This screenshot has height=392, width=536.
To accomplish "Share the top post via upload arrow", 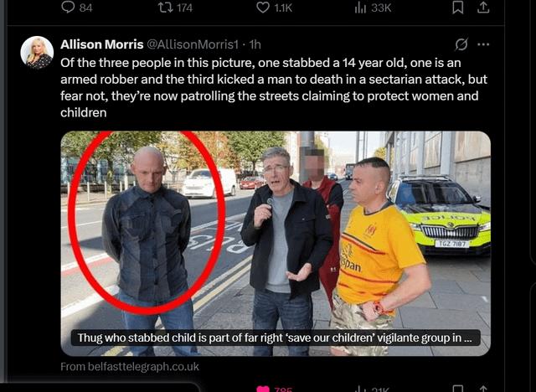I will [x=483, y=8].
